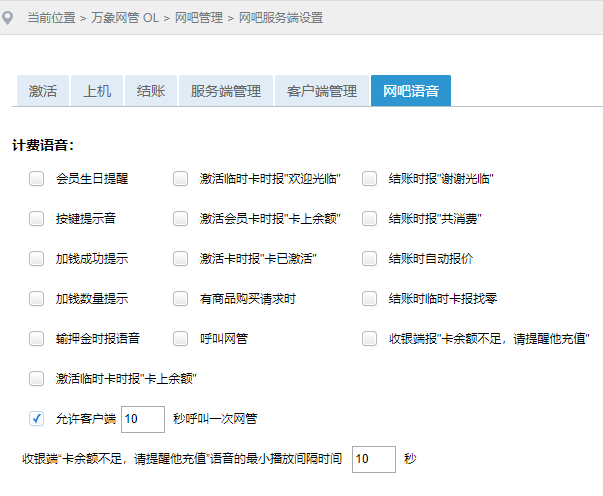The image size is (603, 496).
Task: Enable 有商品购买请求时 checkbox
Action: tap(180, 298)
